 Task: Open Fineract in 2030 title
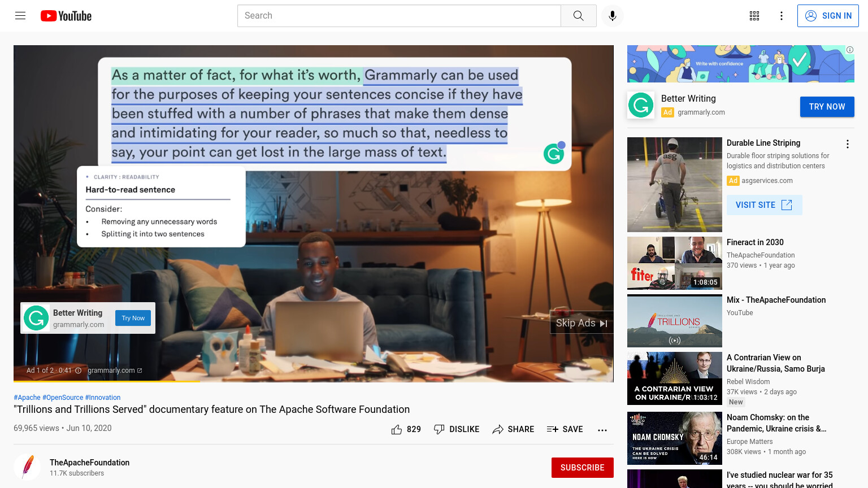[755, 242]
